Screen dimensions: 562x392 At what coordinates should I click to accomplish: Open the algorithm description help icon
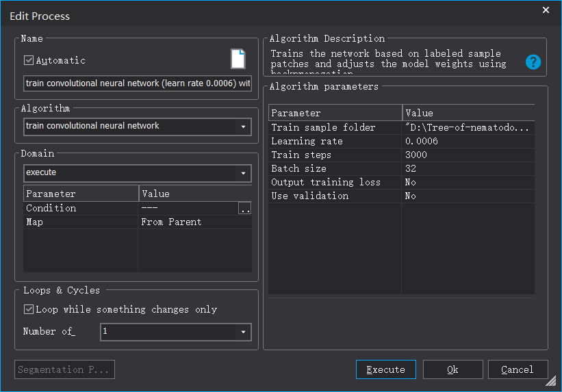point(533,62)
